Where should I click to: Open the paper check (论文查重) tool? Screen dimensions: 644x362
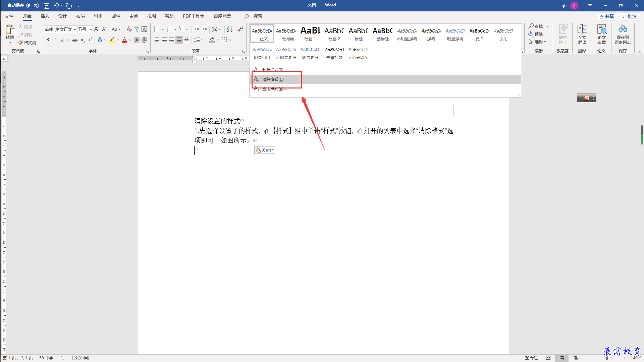[x=602, y=34]
